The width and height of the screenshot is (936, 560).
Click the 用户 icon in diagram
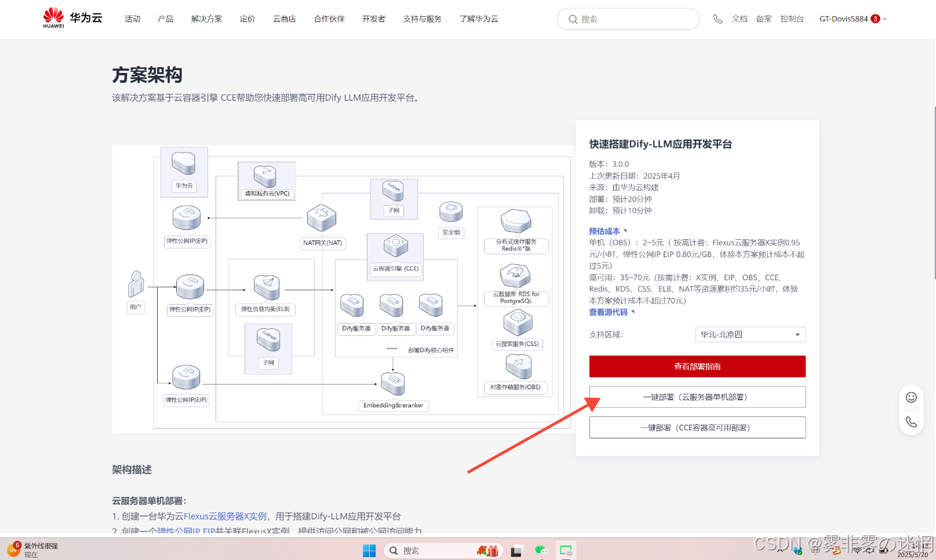[x=136, y=284]
